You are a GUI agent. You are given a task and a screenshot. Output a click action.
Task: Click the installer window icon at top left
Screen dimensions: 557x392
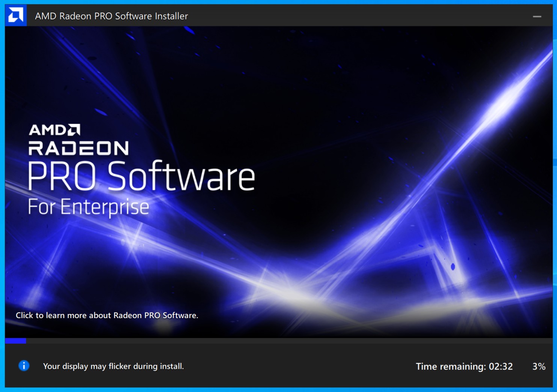[16, 16]
